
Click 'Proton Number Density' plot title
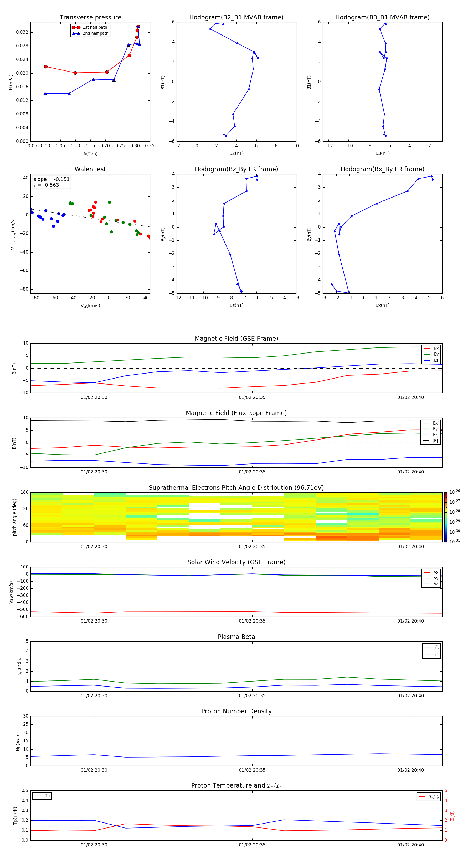pyautogui.click(x=236, y=711)
